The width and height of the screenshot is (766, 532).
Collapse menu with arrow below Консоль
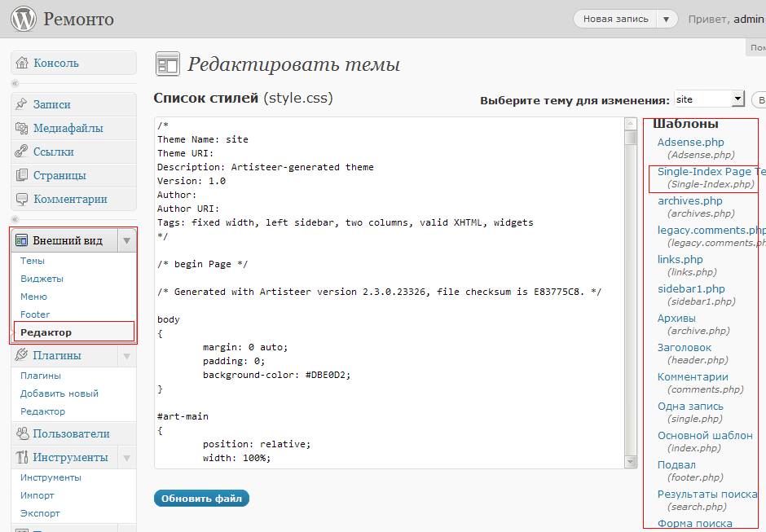15,84
